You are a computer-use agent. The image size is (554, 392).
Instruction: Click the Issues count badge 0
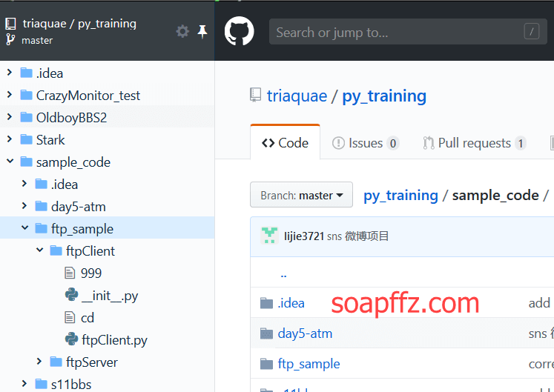[x=393, y=143]
